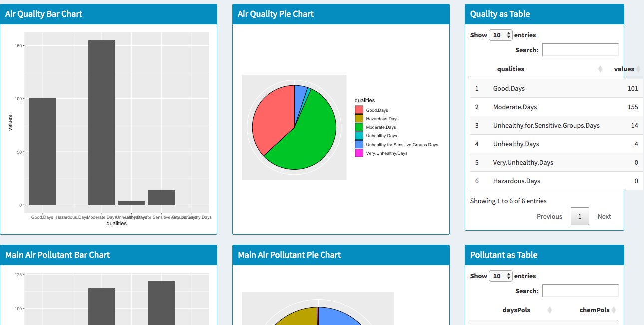Open the Show entries dropdown in Quality table

coord(501,35)
